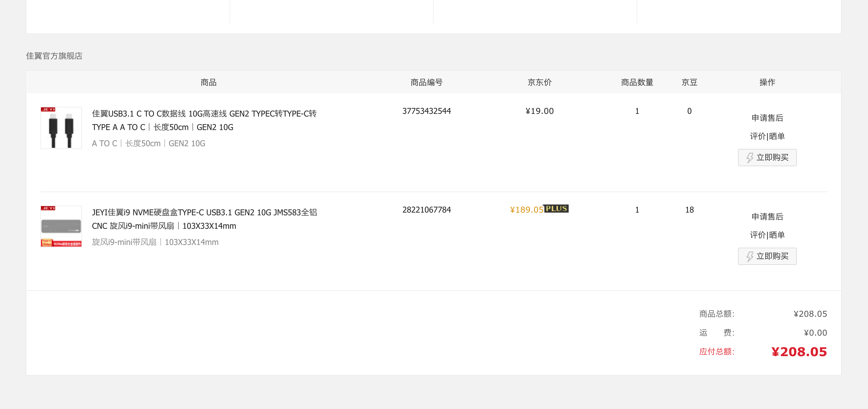
Task: Click product number 37753432544
Action: coord(426,111)
